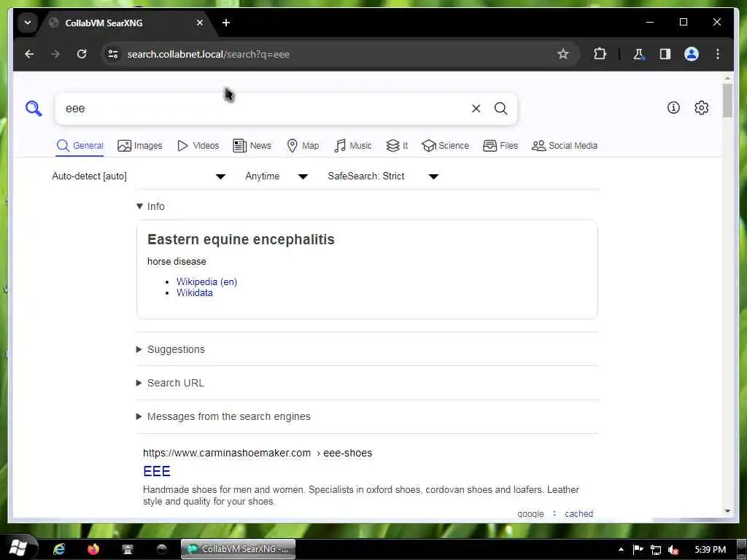Open the Auto-detect language dropdown
This screenshot has height=560, width=747.
pos(139,176)
